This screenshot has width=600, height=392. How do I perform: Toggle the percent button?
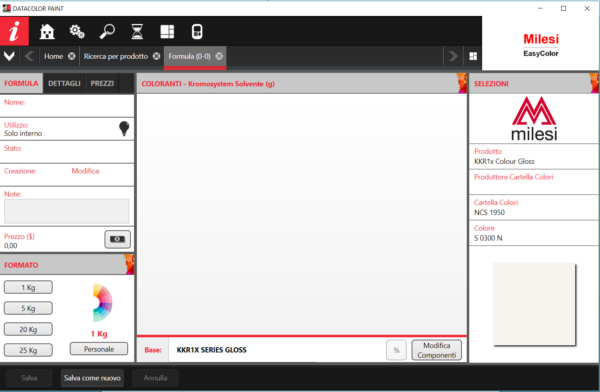(396, 350)
